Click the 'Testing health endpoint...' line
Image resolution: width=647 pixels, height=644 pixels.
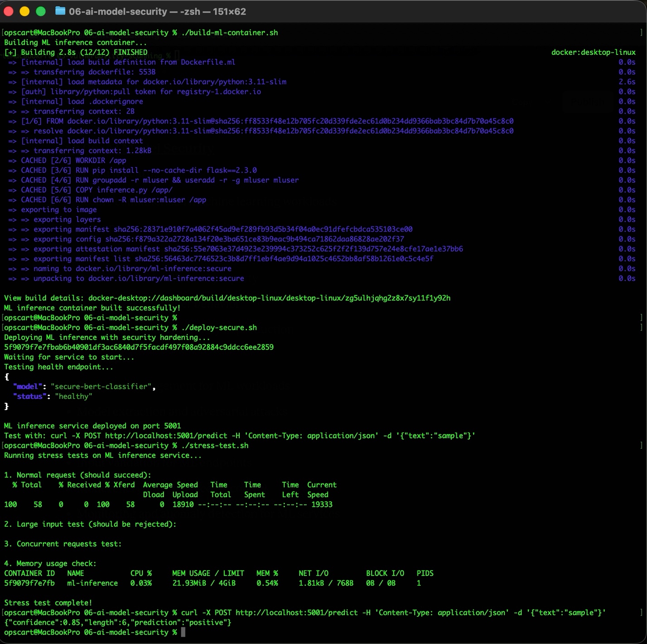59,367
